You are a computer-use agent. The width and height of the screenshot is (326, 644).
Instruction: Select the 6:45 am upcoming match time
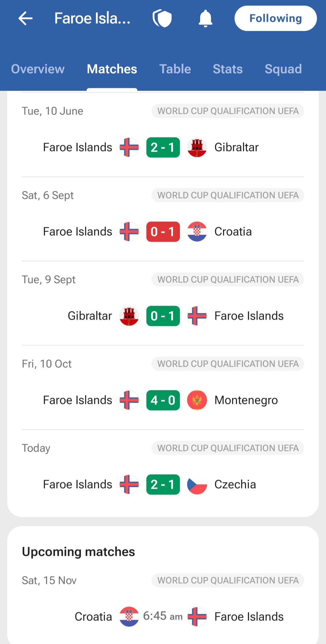coord(163,616)
